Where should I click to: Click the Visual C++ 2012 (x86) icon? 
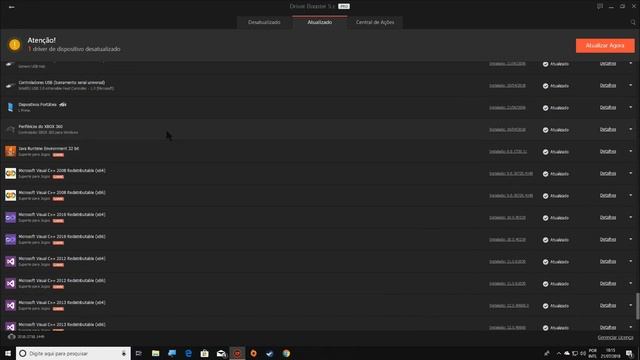tap(10, 284)
